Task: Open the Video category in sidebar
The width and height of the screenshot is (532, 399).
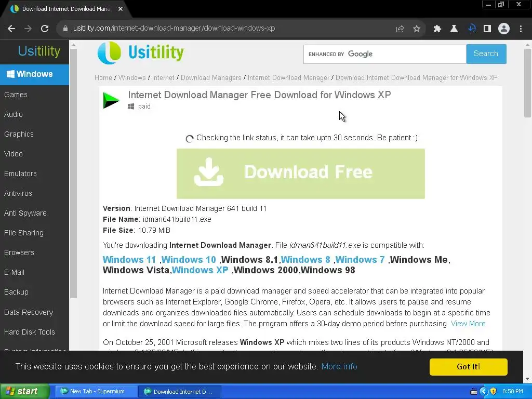Action: pyautogui.click(x=14, y=154)
